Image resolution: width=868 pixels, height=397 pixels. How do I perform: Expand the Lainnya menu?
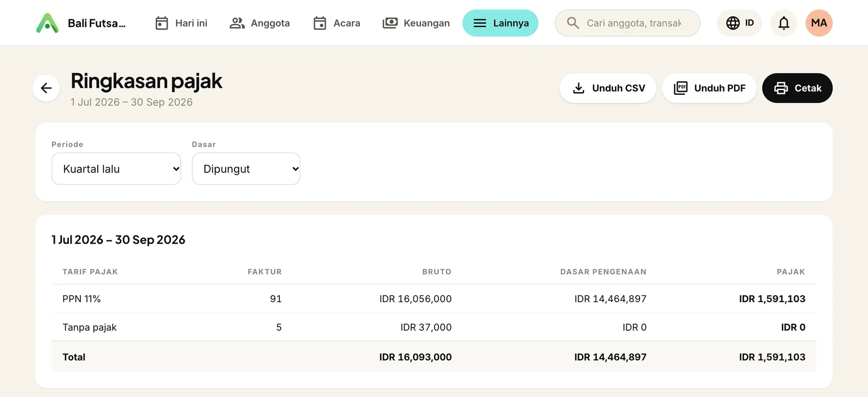(500, 23)
